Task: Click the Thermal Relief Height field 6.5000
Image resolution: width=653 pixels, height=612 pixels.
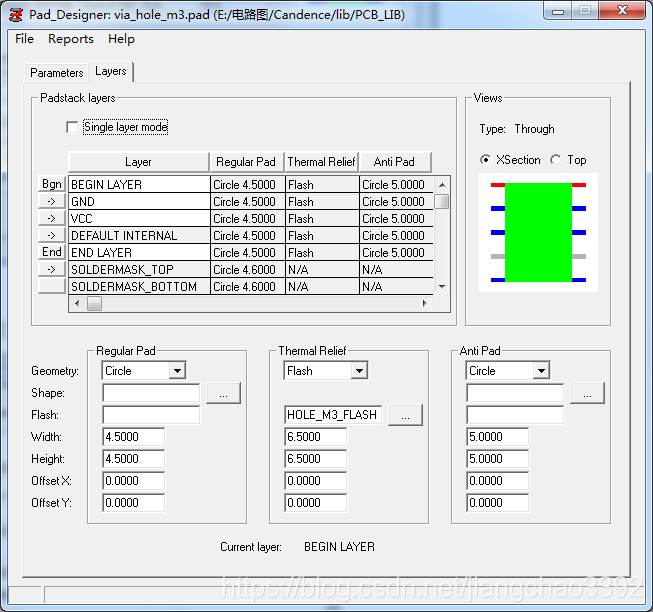Action: (316, 459)
